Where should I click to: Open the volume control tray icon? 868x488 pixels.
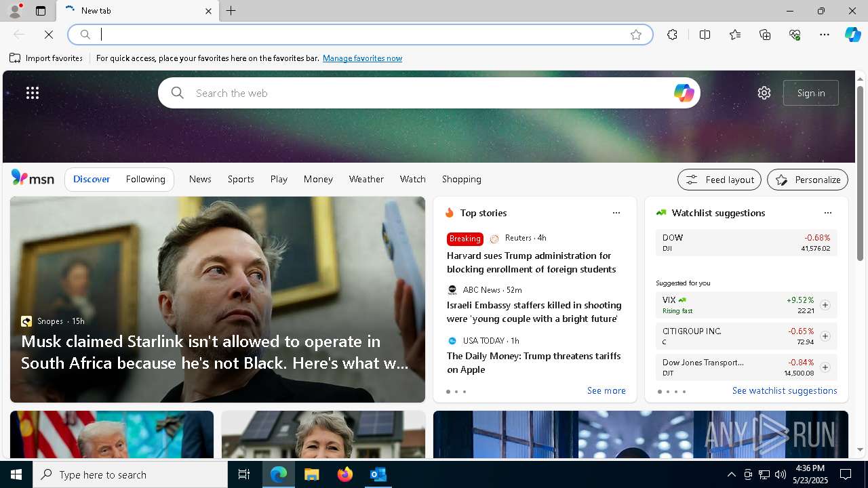point(780,474)
